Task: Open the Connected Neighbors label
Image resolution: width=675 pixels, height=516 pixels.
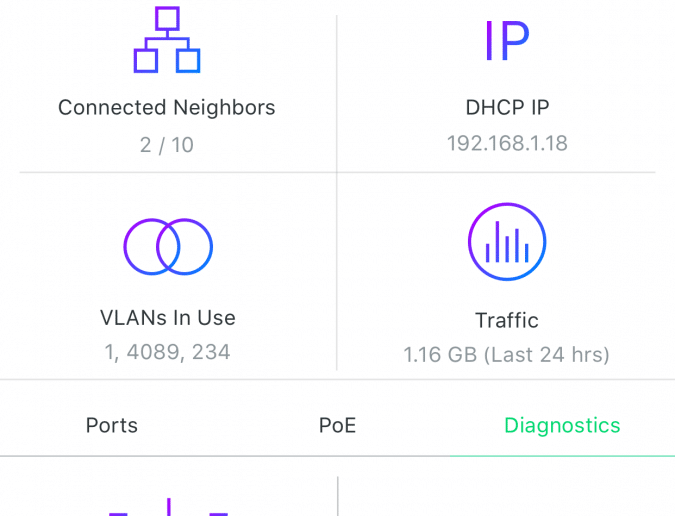Action: click(167, 107)
